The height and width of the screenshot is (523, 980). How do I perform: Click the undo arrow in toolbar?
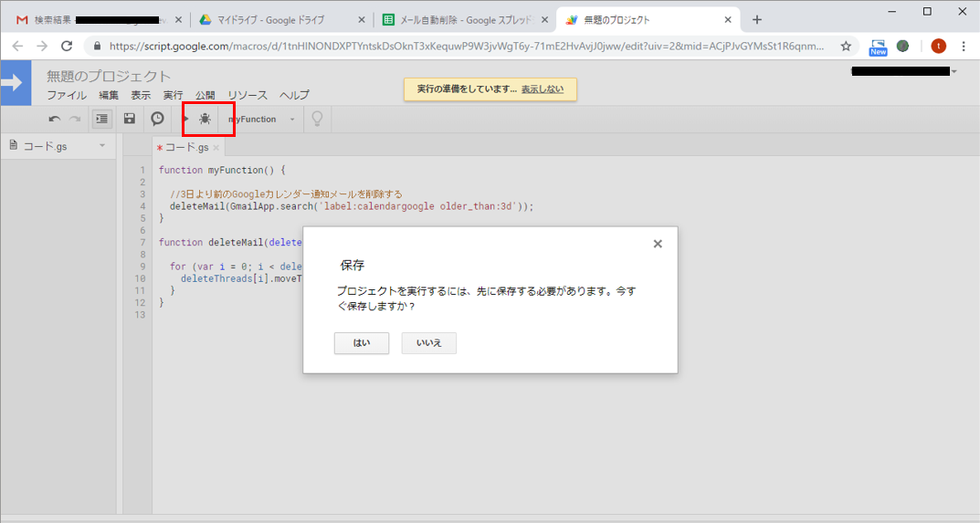[x=55, y=119]
